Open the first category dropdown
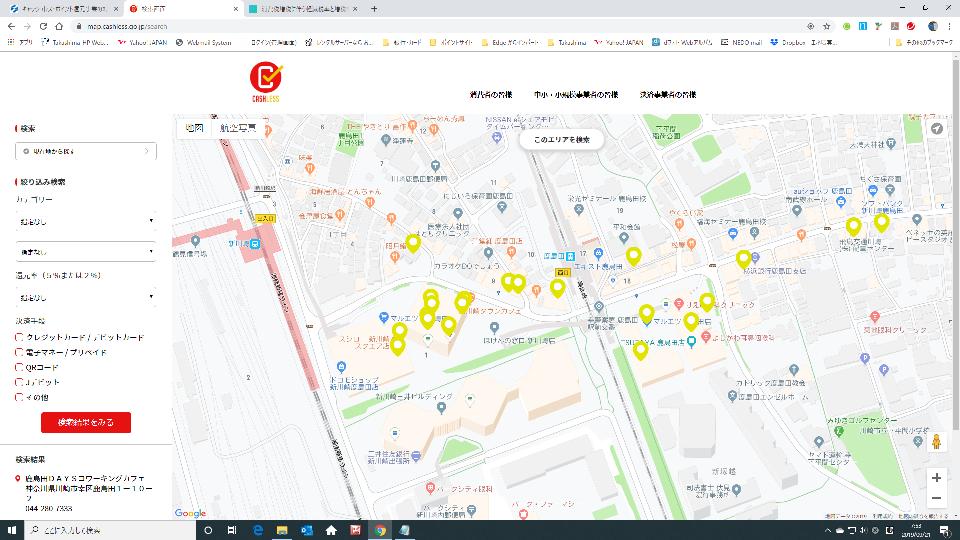Image resolution: width=960 pixels, height=540 pixels. point(86,221)
